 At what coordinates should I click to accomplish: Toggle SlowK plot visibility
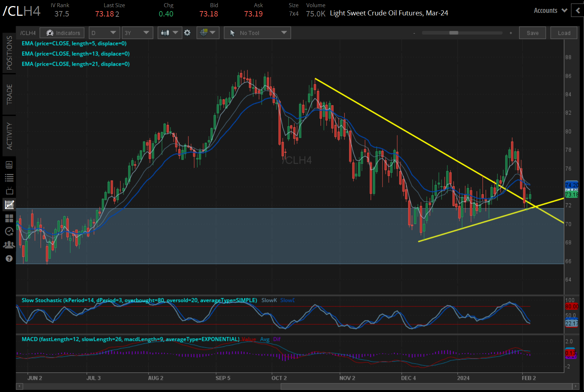[x=269, y=300]
